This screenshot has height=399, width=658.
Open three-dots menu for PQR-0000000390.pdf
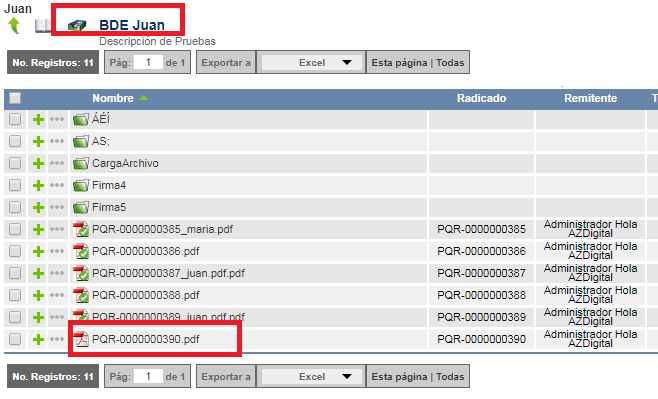pos(57,339)
